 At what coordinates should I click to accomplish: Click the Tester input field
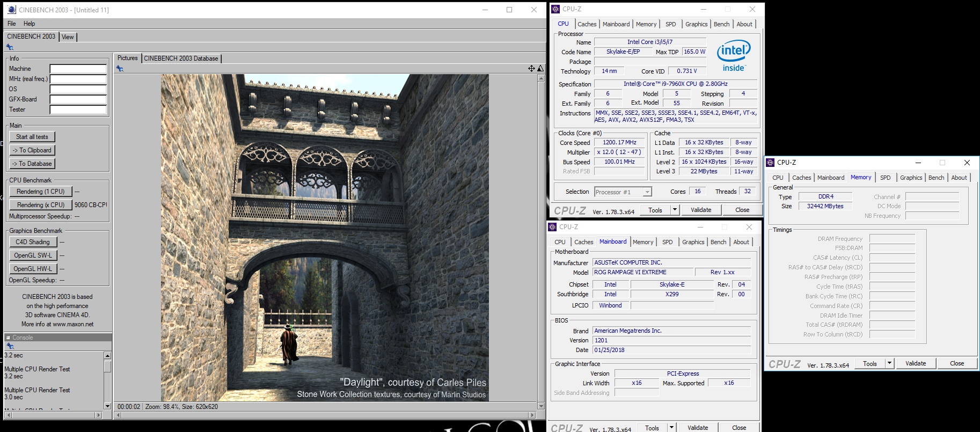click(78, 109)
